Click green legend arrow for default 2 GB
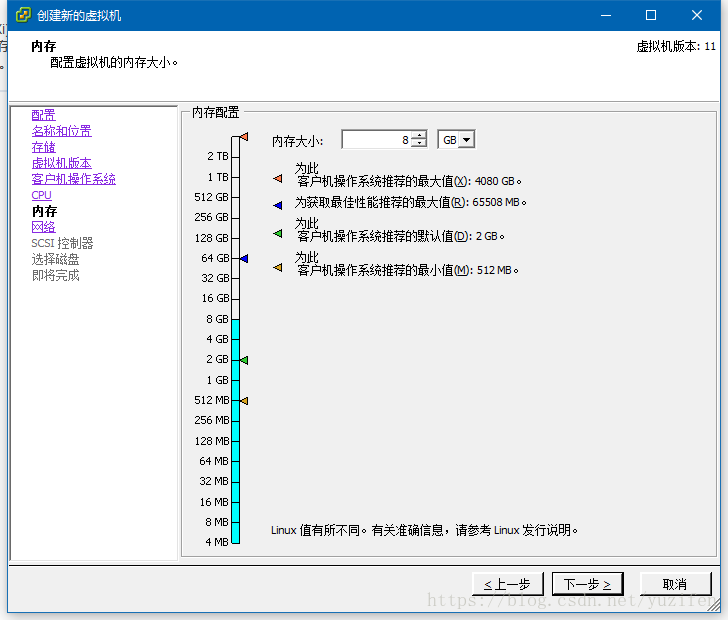 (x=278, y=233)
